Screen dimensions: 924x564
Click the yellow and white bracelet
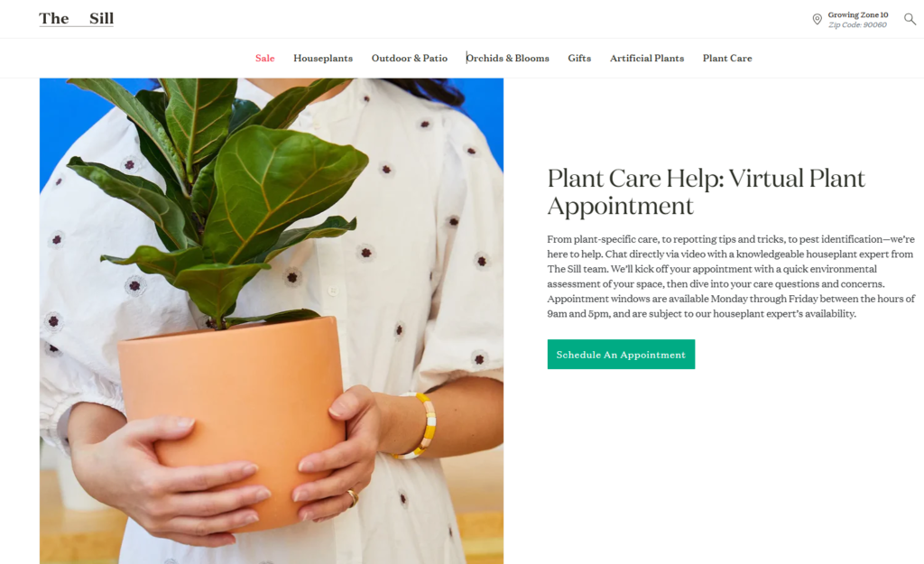coord(420,426)
